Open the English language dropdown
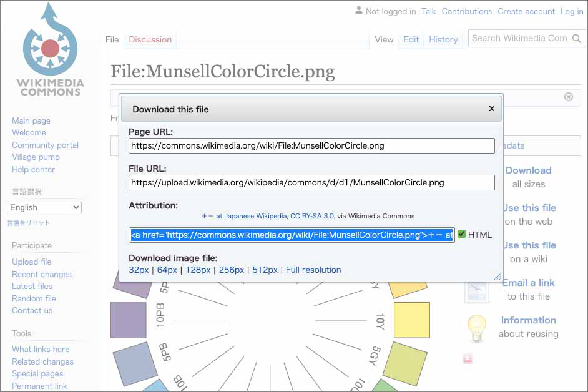 [x=44, y=207]
